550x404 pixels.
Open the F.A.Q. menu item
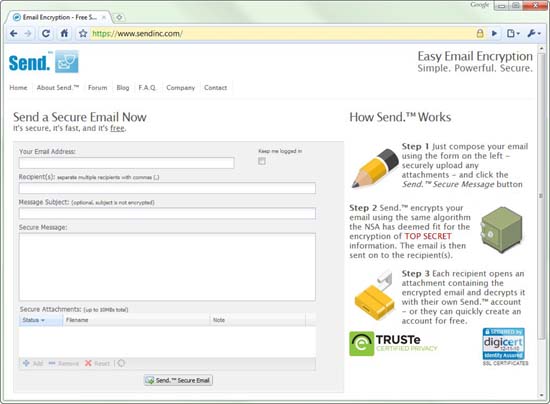pos(147,88)
